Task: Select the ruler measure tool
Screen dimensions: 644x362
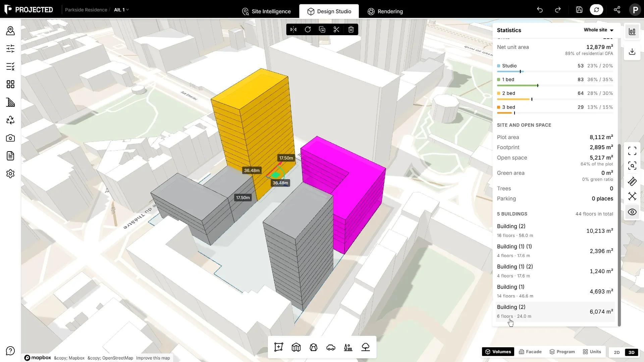Action: [632, 182]
